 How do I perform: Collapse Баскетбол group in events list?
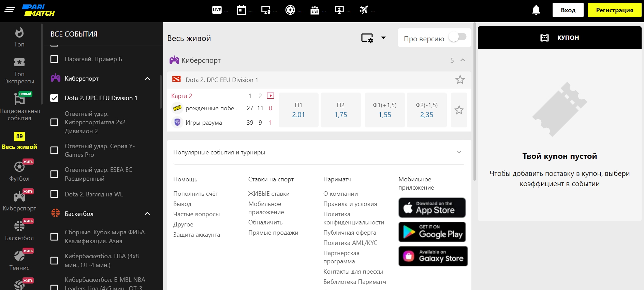click(x=147, y=213)
